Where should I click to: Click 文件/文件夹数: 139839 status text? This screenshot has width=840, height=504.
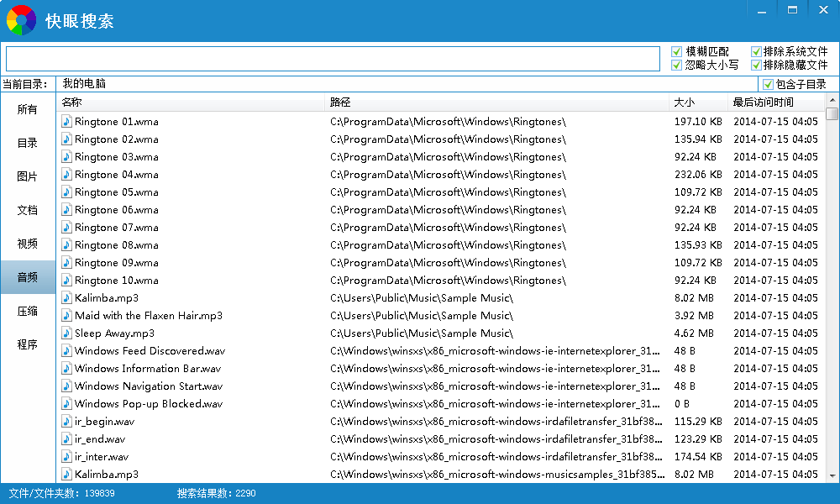tap(61, 493)
